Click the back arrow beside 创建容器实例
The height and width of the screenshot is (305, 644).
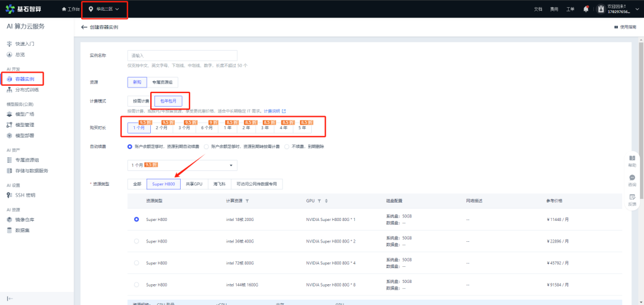pos(84,27)
